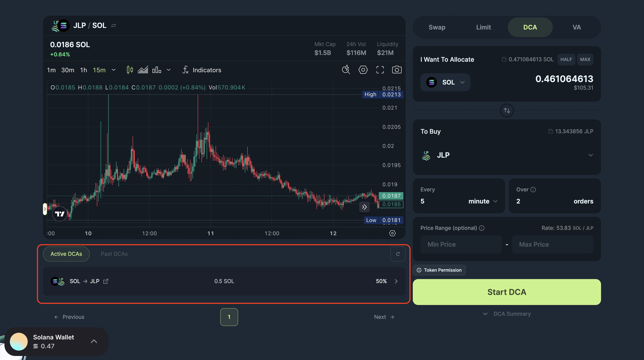Screen dimensions: 644x360
Task: Open chart settings hexagon icon
Action: coord(363,70)
